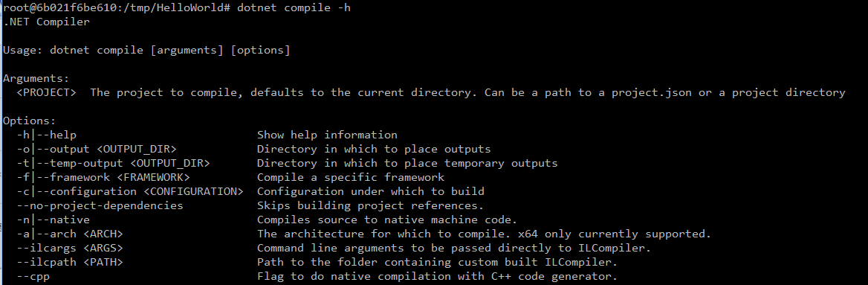The height and width of the screenshot is (285, 868).
Task: Click the '.NET Compiler' heading line
Action: pyautogui.click(x=47, y=22)
